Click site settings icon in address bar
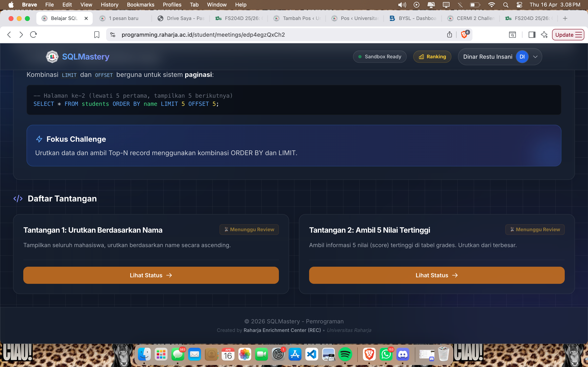Screen dimensions: 588x367 tap(112, 35)
